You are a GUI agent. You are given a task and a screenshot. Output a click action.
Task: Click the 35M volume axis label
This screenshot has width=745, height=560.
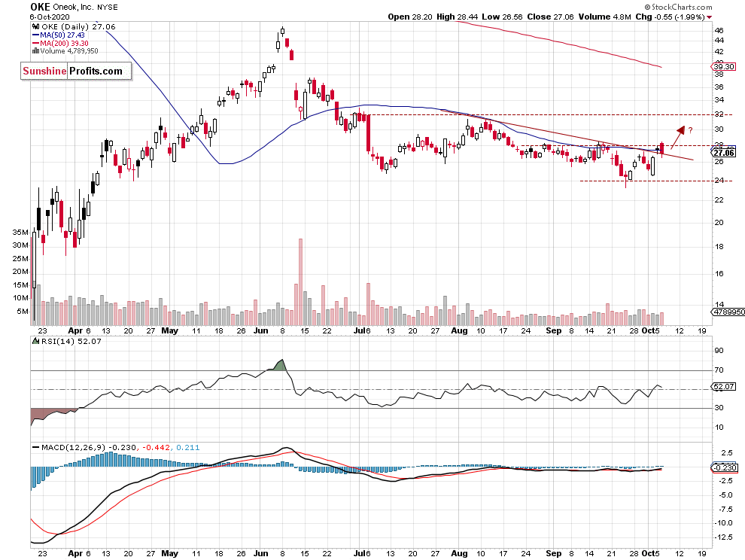click(x=20, y=233)
